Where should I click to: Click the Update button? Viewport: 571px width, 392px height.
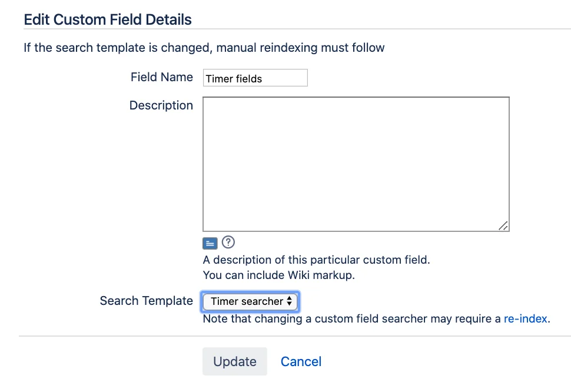coord(235,361)
